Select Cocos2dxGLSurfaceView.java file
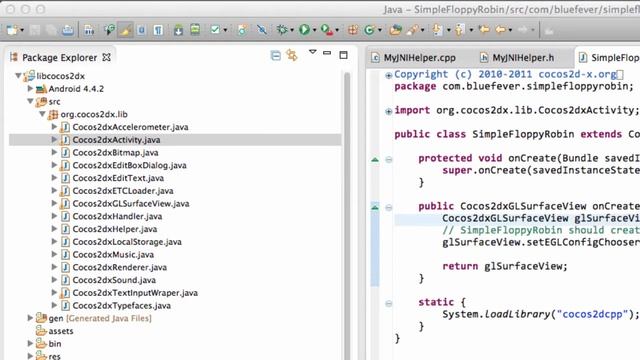The image size is (640, 360). pyautogui.click(x=131, y=203)
